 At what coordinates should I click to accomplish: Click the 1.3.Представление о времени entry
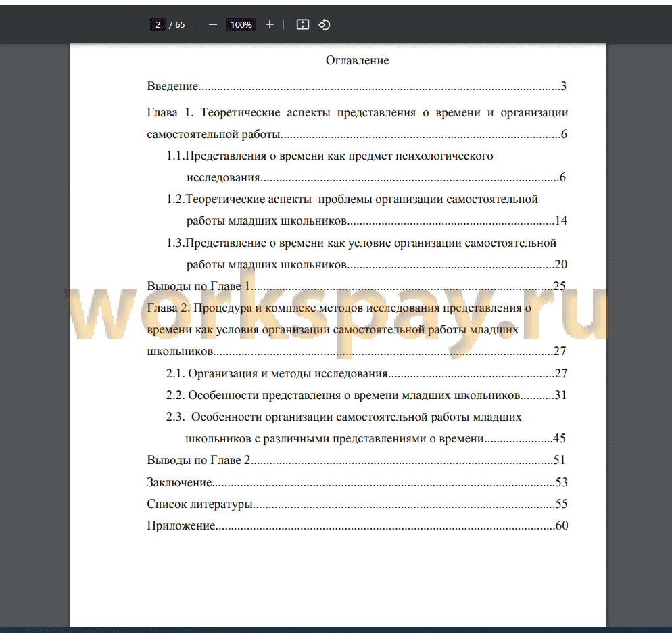pyautogui.click(x=361, y=243)
